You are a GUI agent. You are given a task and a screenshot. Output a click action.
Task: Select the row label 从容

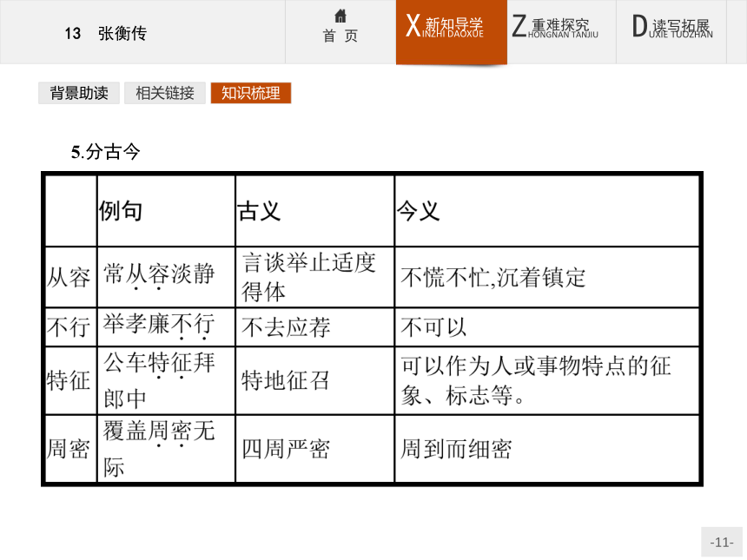pos(69,277)
